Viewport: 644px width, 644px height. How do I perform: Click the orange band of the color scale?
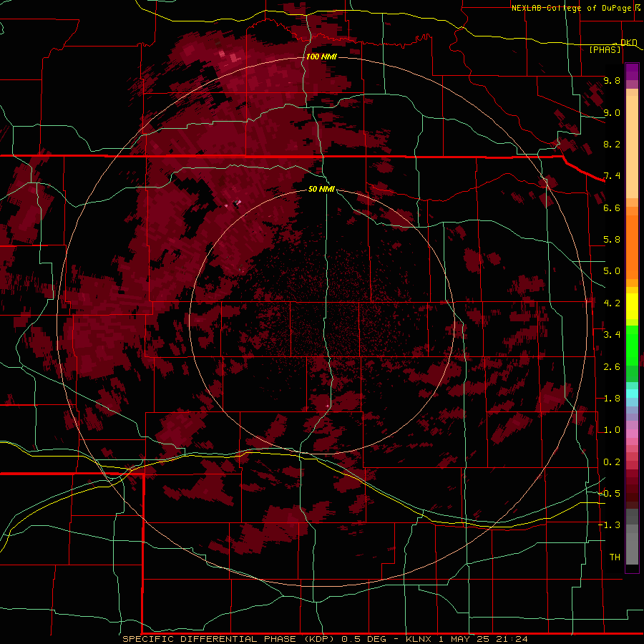[x=632, y=243]
